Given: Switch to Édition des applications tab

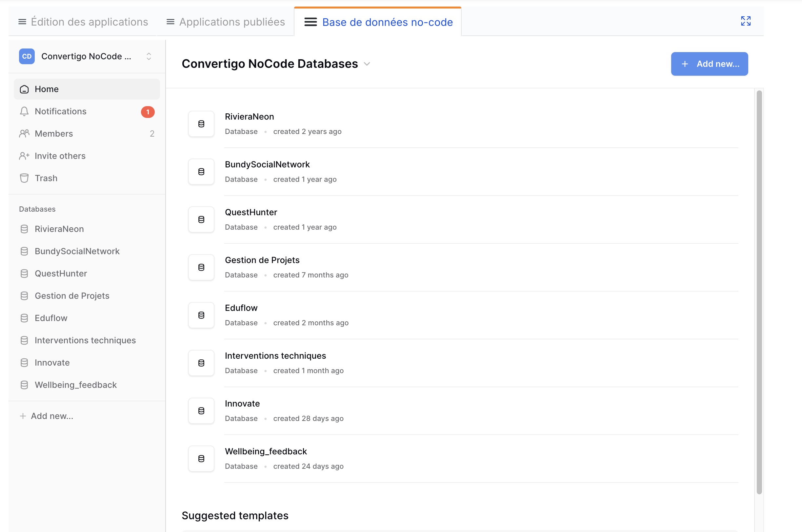Looking at the screenshot, I should click(x=83, y=22).
